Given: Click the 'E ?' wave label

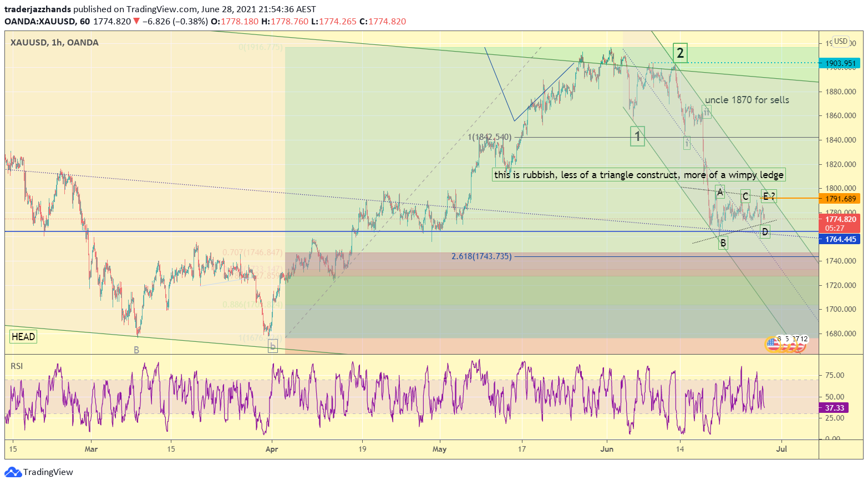Looking at the screenshot, I should [769, 196].
